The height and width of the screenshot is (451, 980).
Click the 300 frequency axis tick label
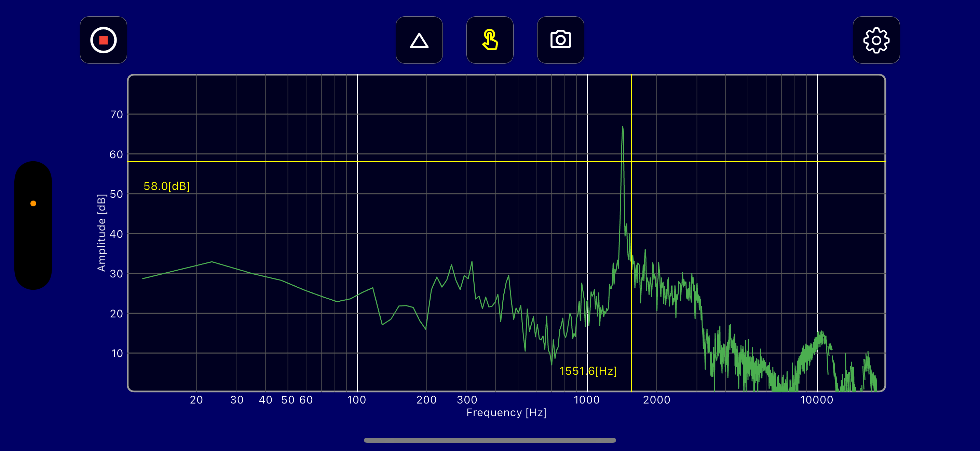pos(467,400)
